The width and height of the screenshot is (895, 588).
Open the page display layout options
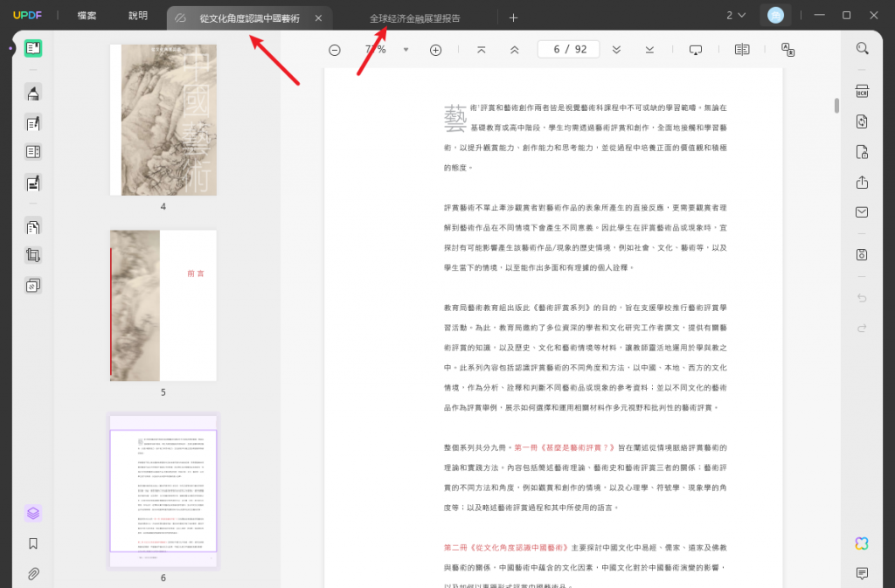tap(742, 50)
